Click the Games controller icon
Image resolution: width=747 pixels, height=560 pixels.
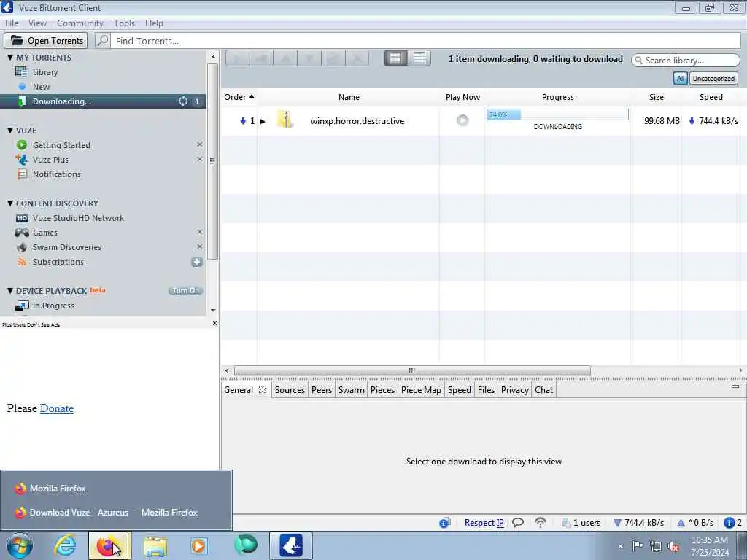pyautogui.click(x=22, y=233)
